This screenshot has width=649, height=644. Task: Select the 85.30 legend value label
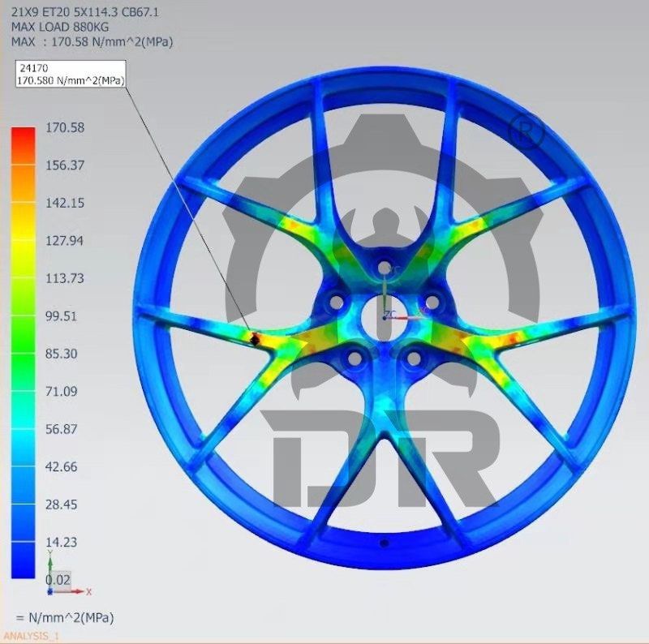click(x=62, y=354)
